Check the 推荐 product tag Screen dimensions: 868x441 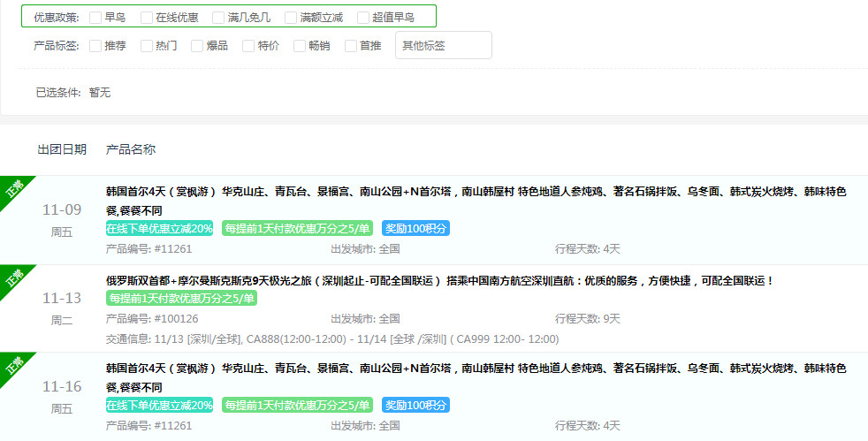click(95, 46)
